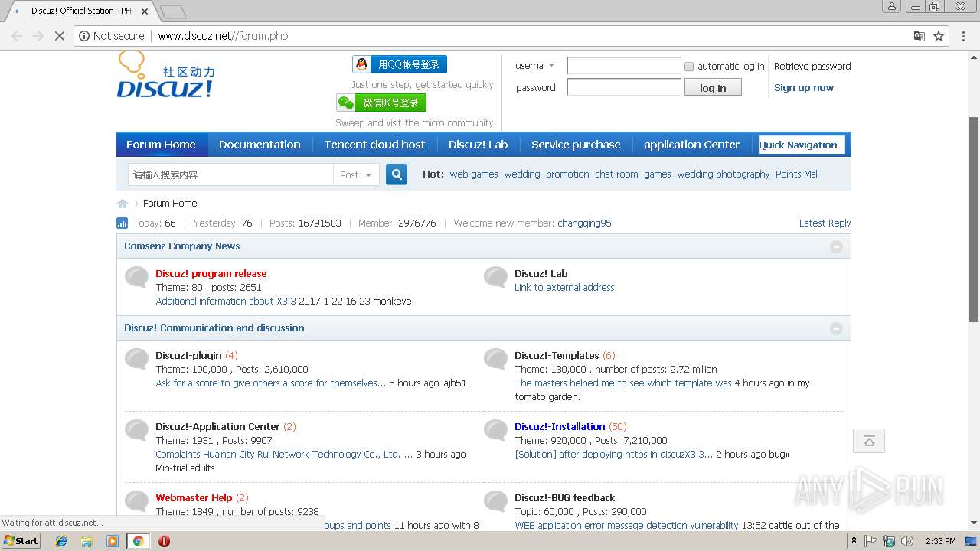Screen dimensions: 980x551
Task: Click the hot keyword web games
Action: point(474,174)
